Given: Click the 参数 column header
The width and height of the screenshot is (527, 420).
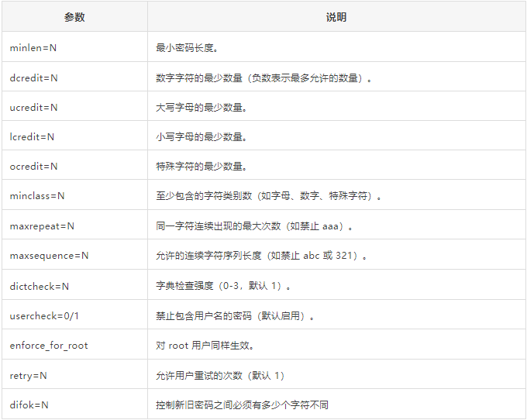Looking at the screenshot, I should [74, 17].
